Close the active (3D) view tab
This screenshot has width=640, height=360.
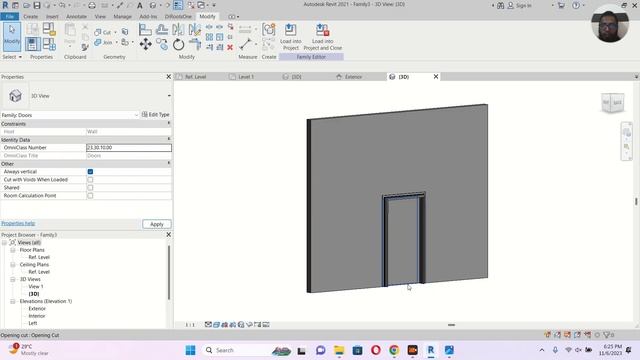[x=436, y=77]
